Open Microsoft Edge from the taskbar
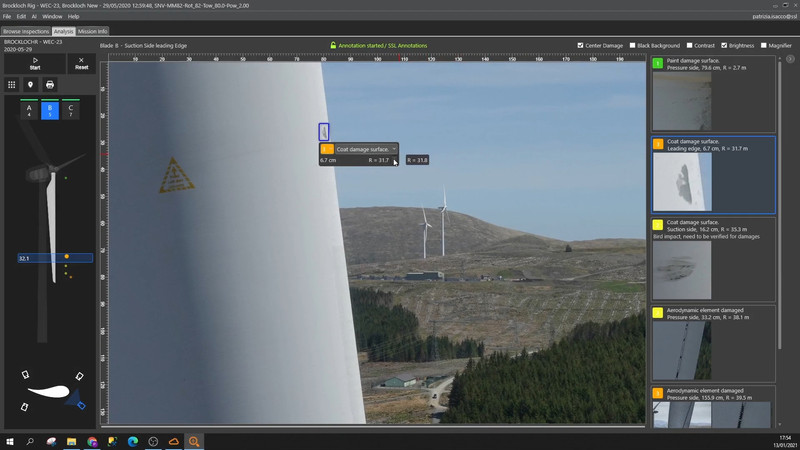This screenshot has width=800, height=450. pyautogui.click(x=132, y=441)
